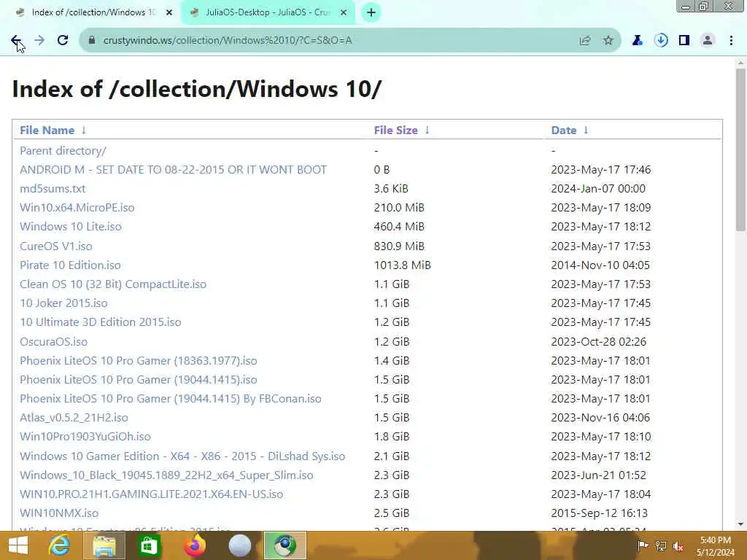This screenshot has height=560, width=747.
Task: Download Clean OS 10 (32 Bit) CompactLite.iso
Action: pos(113,284)
